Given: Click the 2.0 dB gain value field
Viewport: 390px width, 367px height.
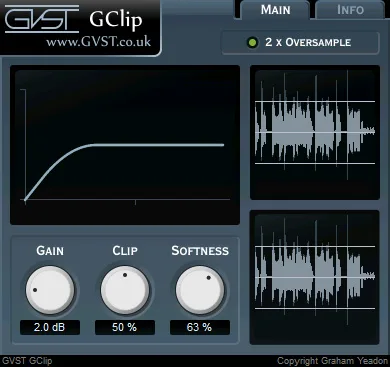Looking at the screenshot, I should [50, 327].
